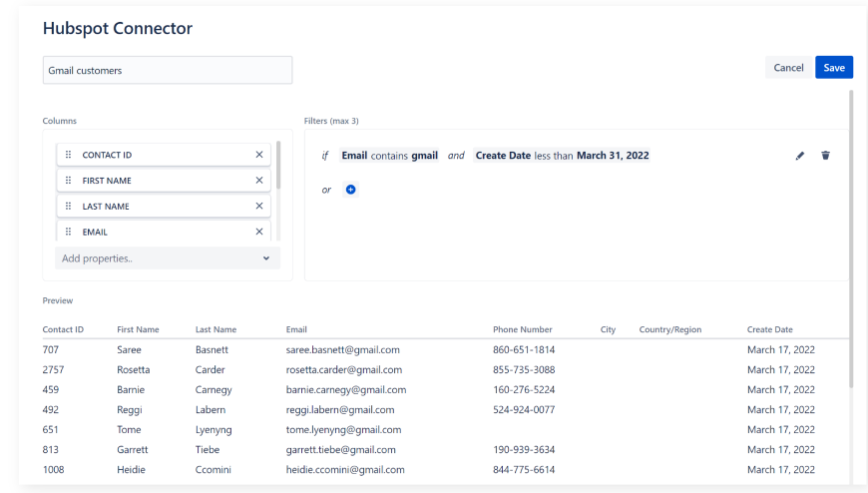Remove the CONTACT ID column
The width and height of the screenshot is (868, 493).
[259, 155]
